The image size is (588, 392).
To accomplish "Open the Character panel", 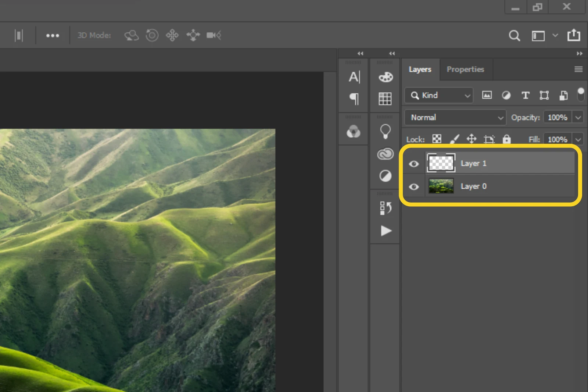I will pos(354,76).
